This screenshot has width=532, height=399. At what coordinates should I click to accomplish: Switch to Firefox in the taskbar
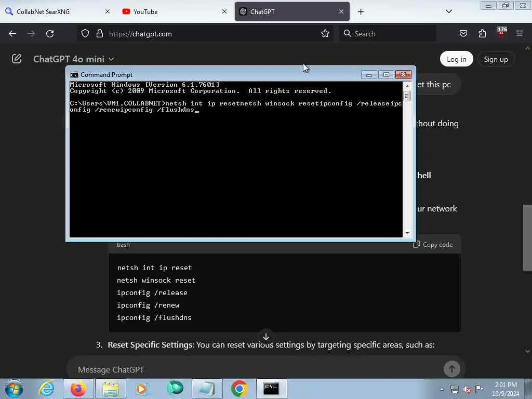78,389
